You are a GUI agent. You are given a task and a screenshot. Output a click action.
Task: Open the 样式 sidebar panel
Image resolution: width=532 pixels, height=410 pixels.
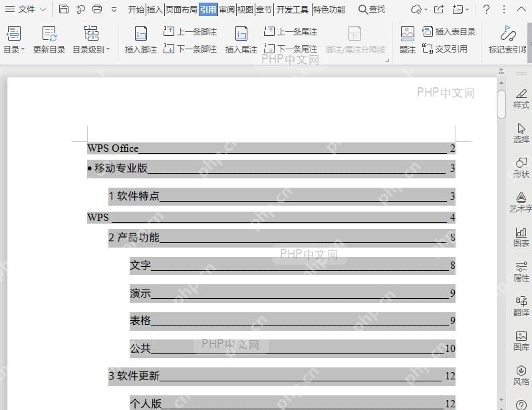tap(521, 99)
